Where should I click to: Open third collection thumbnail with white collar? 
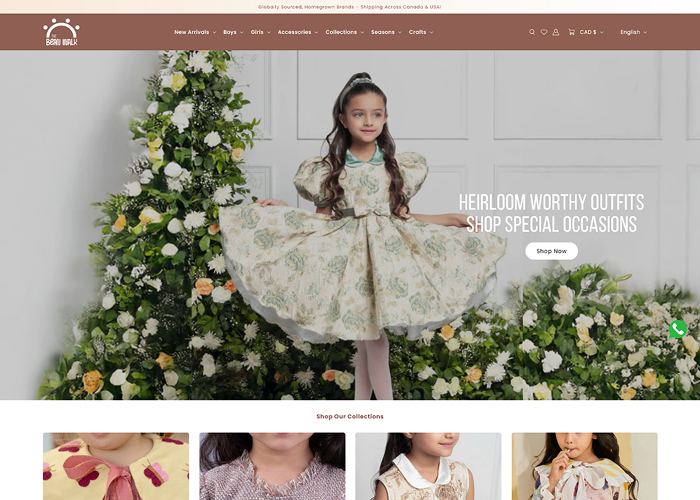pyautogui.click(x=428, y=466)
